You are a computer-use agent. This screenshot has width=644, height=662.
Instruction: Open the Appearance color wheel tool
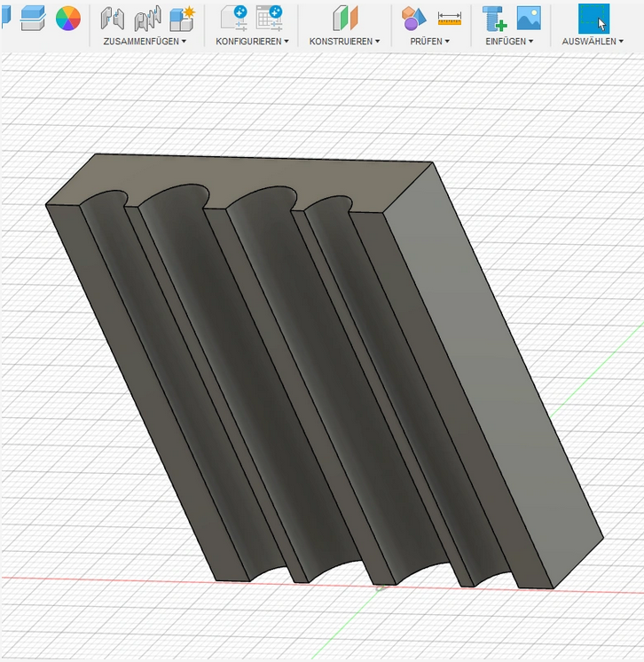pyautogui.click(x=68, y=19)
